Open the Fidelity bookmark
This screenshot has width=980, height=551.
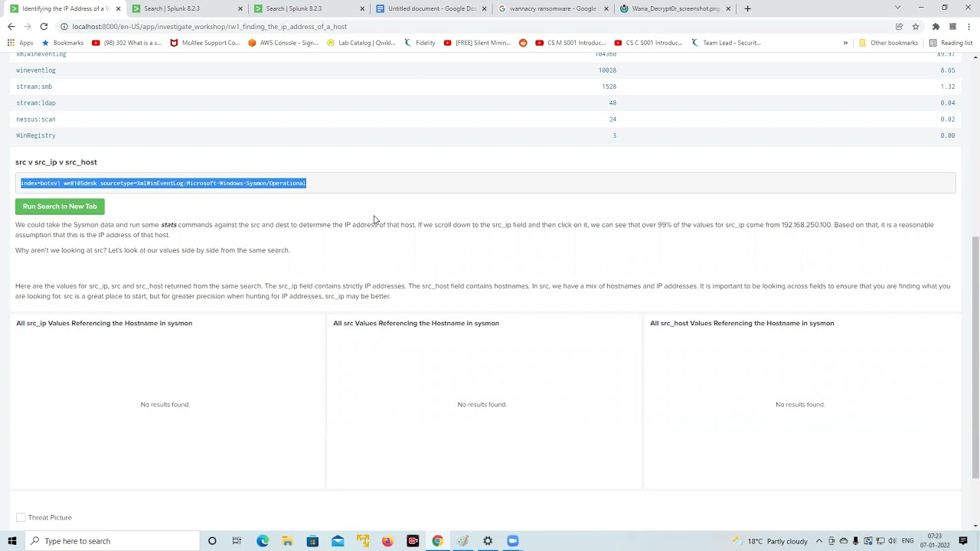click(420, 43)
